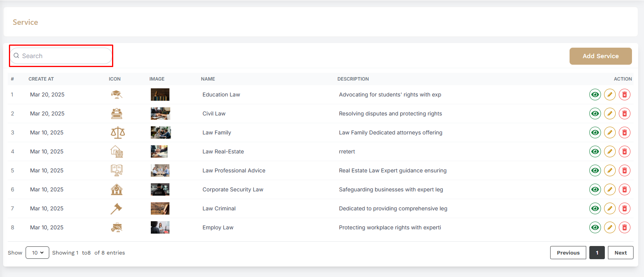
Task: Click the briefcase icon for Employ Law
Action: pyautogui.click(x=117, y=227)
